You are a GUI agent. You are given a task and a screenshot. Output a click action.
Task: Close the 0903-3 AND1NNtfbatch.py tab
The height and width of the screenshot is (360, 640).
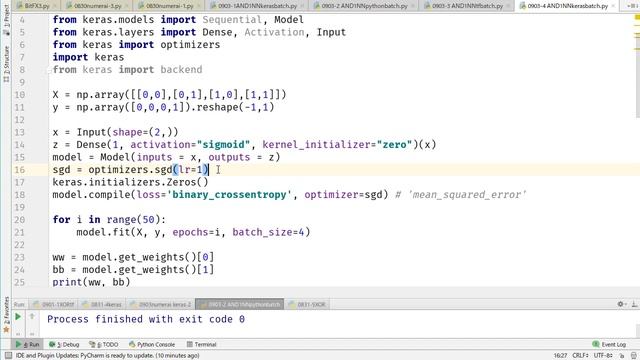[x=508, y=6]
